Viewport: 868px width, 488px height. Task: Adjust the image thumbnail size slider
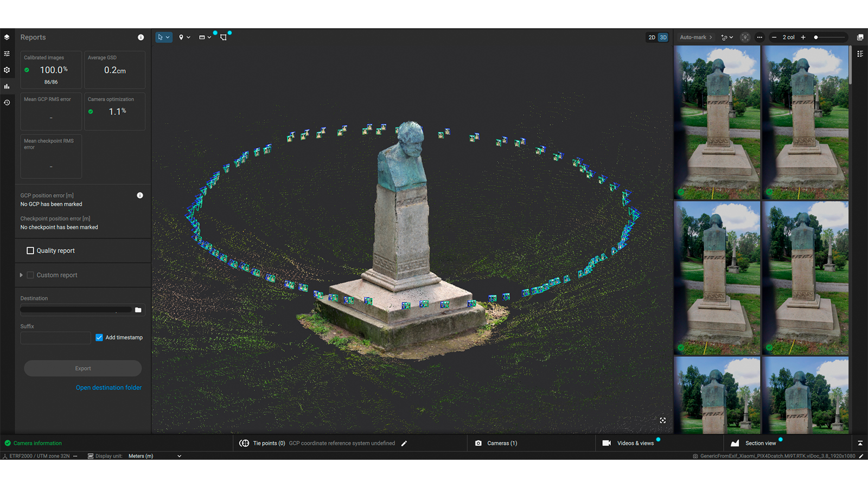coord(830,37)
